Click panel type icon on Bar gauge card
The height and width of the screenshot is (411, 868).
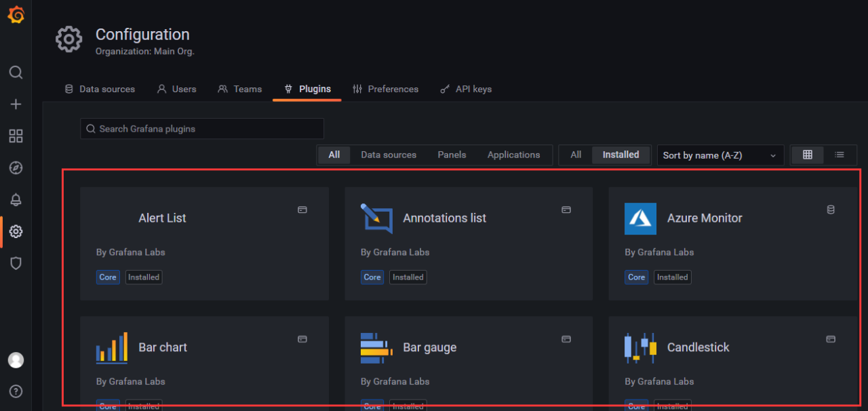coord(566,339)
